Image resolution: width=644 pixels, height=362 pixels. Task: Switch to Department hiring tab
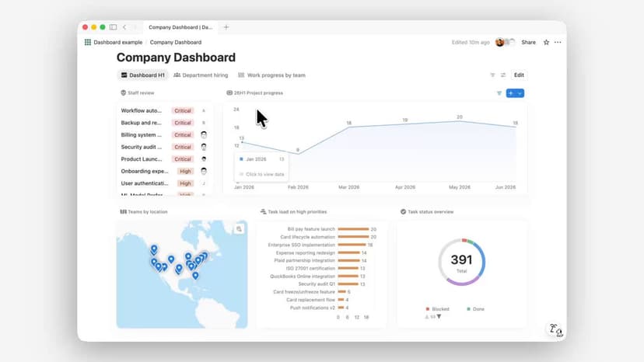click(x=201, y=75)
